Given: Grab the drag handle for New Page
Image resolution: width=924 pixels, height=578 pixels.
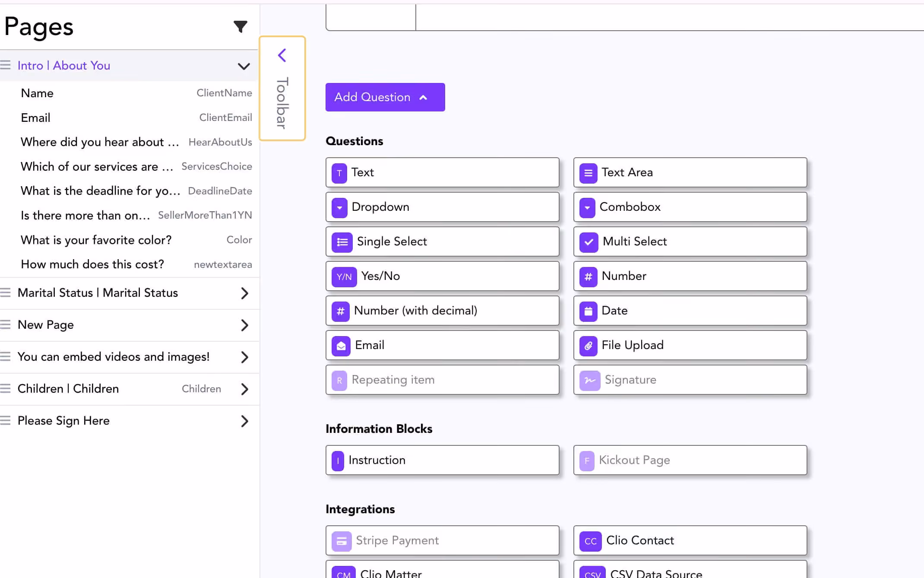Looking at the screenshot, I should 5,324.
